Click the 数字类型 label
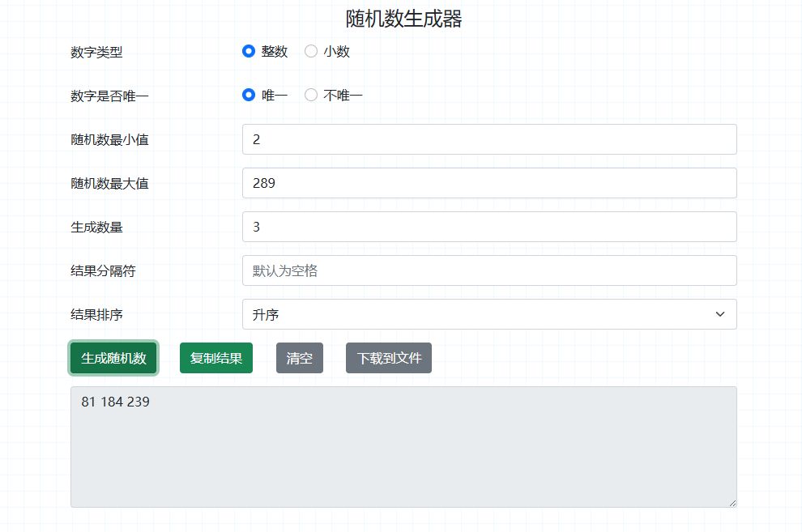 tap(96, 52)
